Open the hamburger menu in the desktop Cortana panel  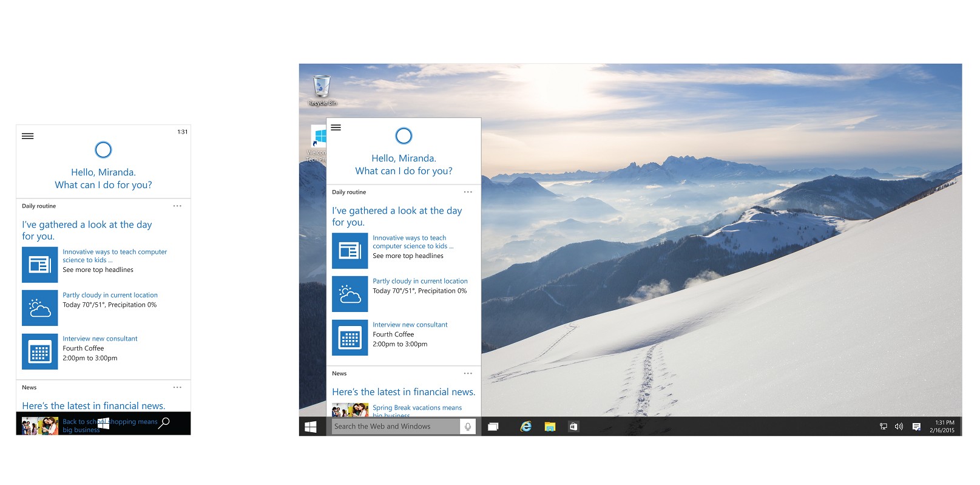[x=336, y=127]
